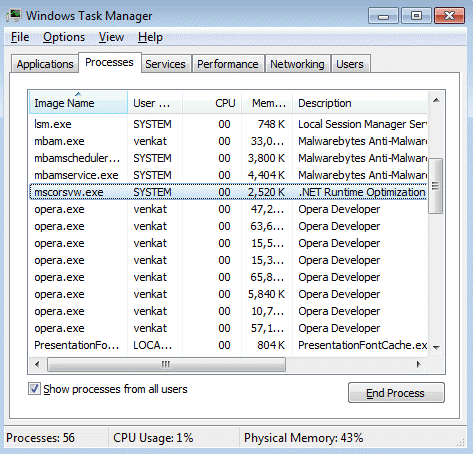This screenshot has height=454, width=473.
Task: Click the End Process button
Action: [x=396, y=393]
